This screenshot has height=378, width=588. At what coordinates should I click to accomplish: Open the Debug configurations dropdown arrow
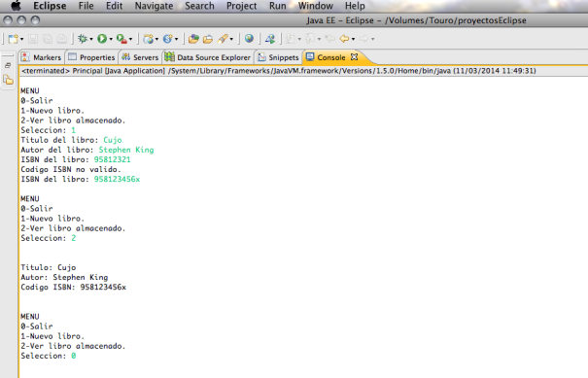pos(91,39)
